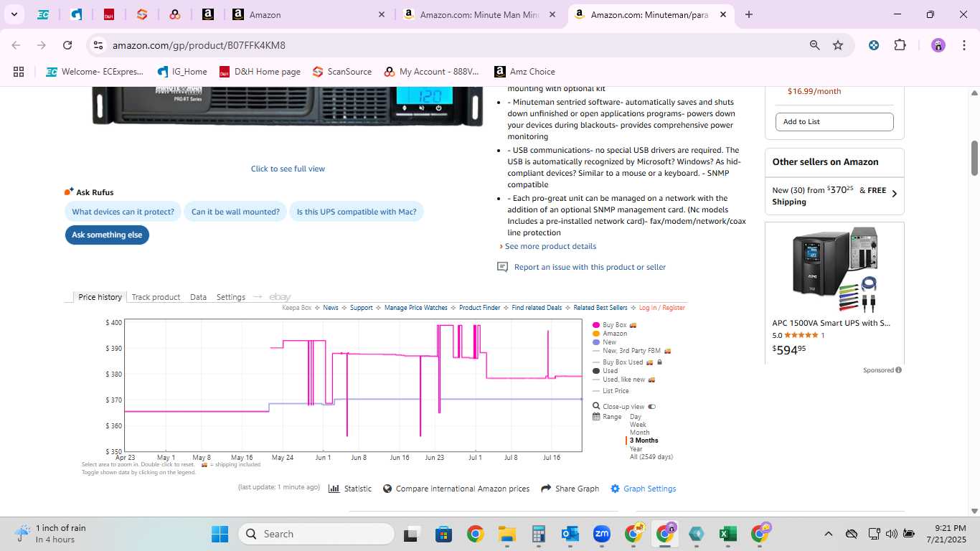Bookmark this page with the star icon
The height and width of the screenshot is (551, 980).
[x=838, y=45]
